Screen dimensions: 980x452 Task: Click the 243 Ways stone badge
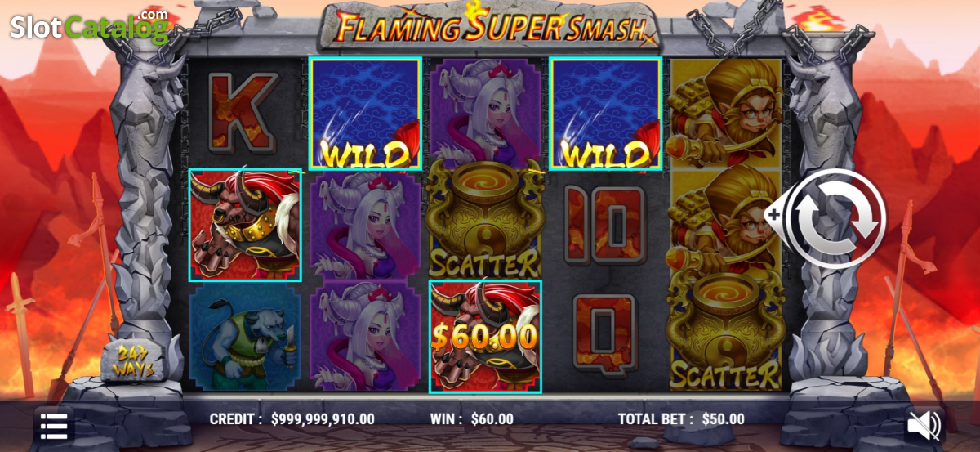click(134, 360)
